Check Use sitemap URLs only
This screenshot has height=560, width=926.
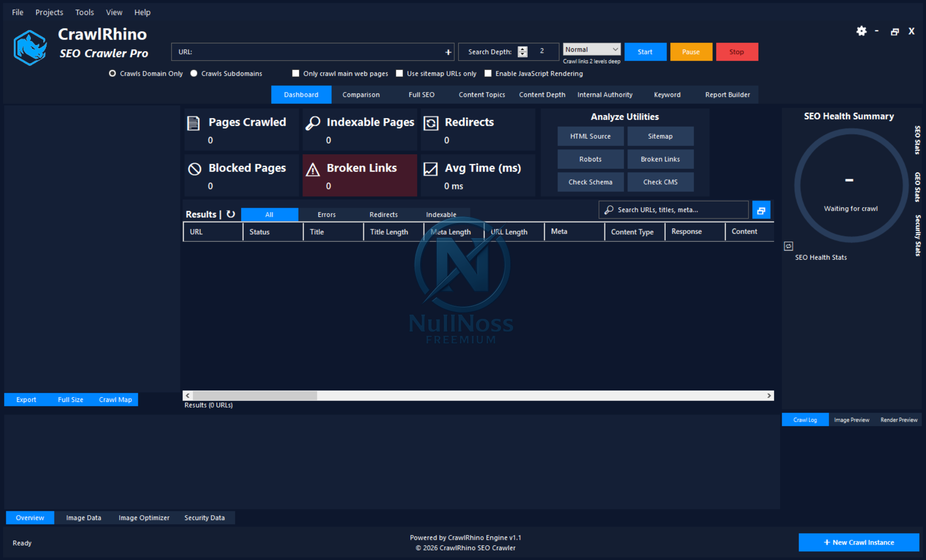[x=399, y=74]
